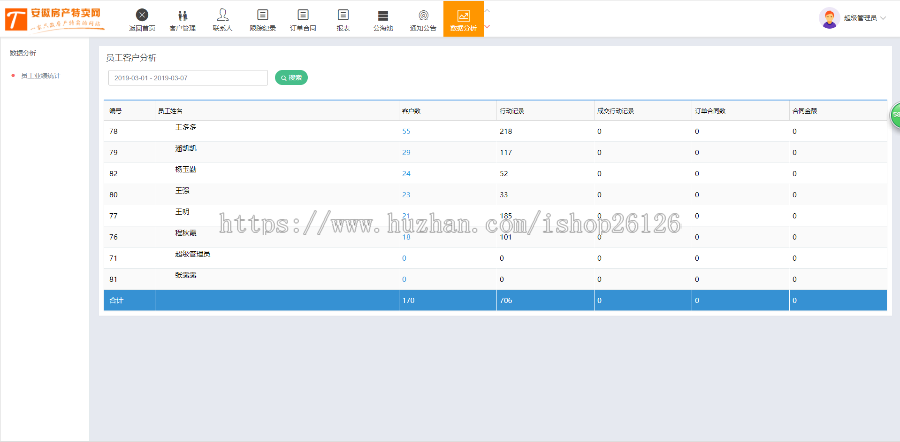
Task: Click the date range input field
Action: pyautogui.click(x=188, y=78)
